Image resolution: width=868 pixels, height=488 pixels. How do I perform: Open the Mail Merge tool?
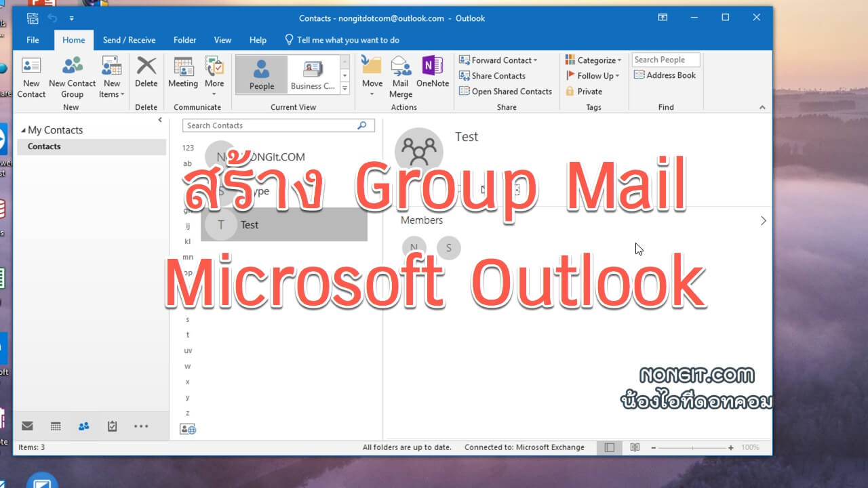pos(401,76)
